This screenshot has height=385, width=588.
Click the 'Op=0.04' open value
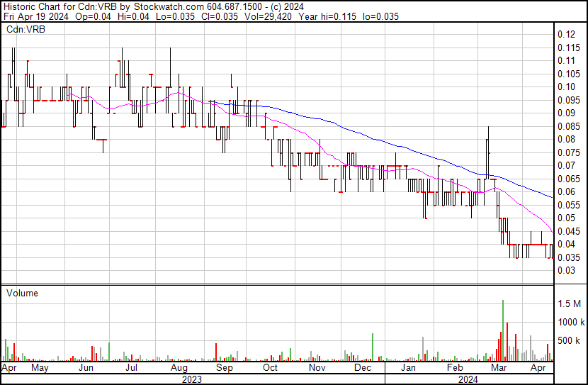[93, 16]
